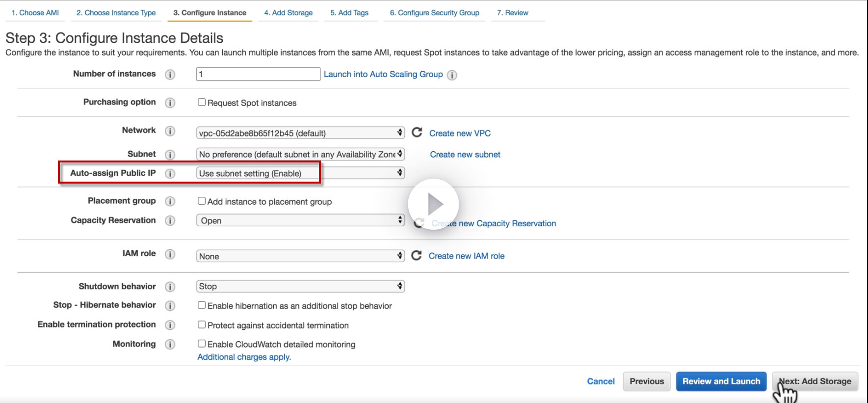
Task: Open the Create new VPC link
Action: (x=460, y=133)
